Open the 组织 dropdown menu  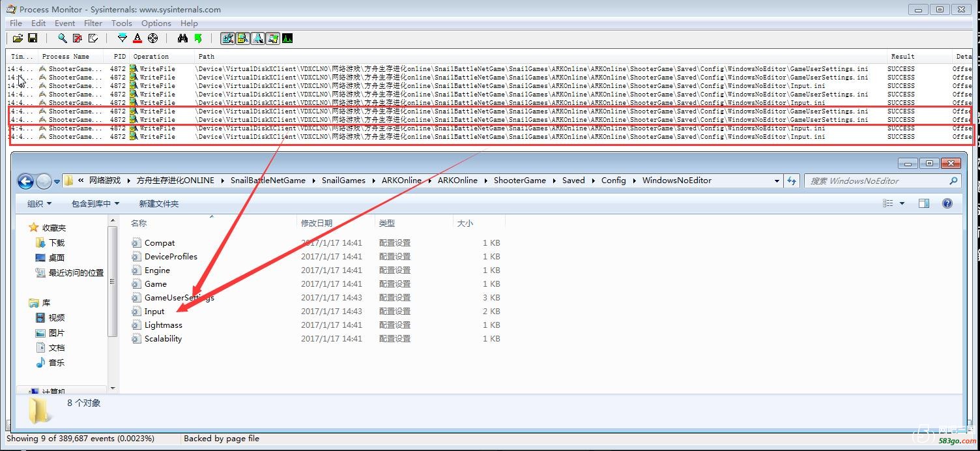point(39,203)
